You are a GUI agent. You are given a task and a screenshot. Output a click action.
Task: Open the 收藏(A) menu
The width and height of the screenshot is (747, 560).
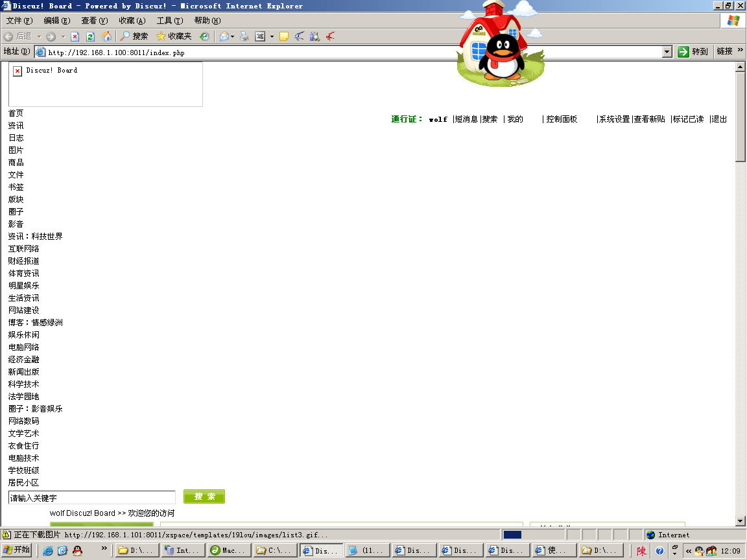(x=132, y=21)
